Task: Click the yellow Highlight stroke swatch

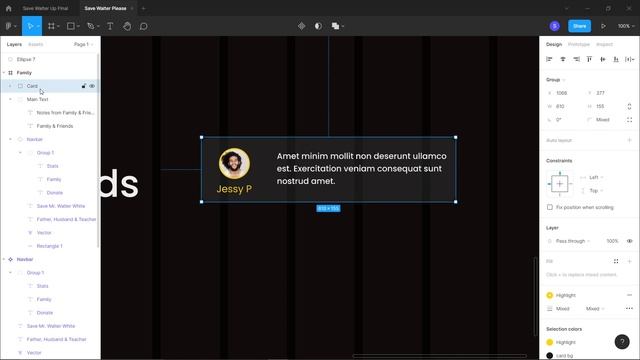Action: [x=550, y=295]
